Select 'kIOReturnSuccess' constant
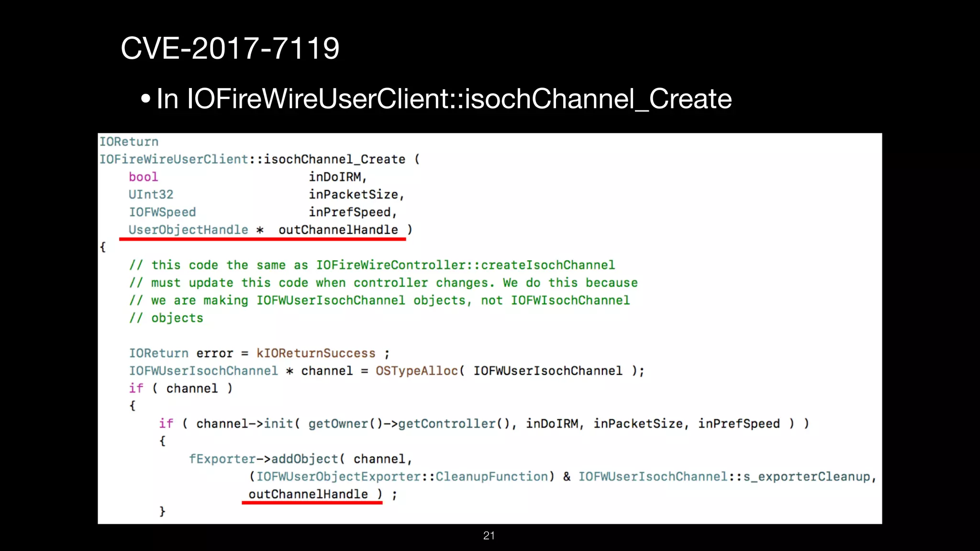980x551 pixels. [x=316, y=353]
